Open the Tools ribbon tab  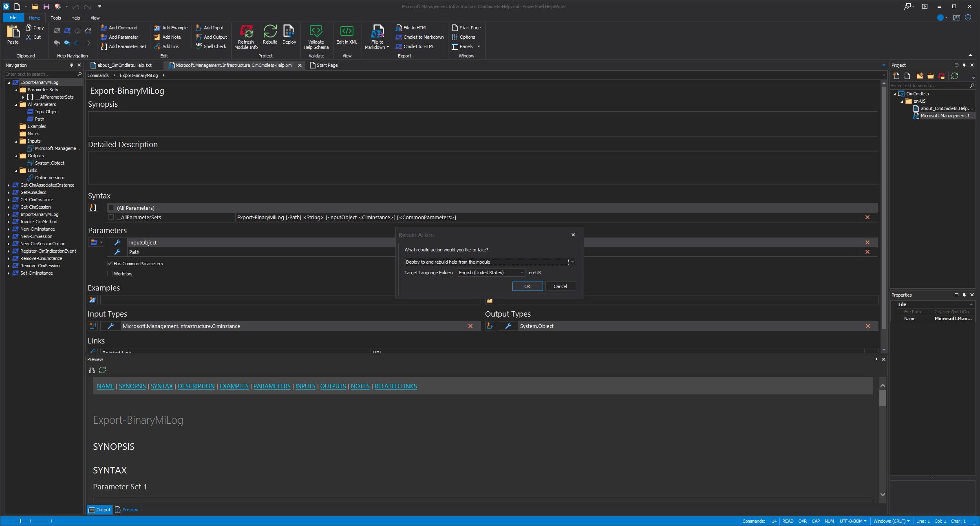56,18
